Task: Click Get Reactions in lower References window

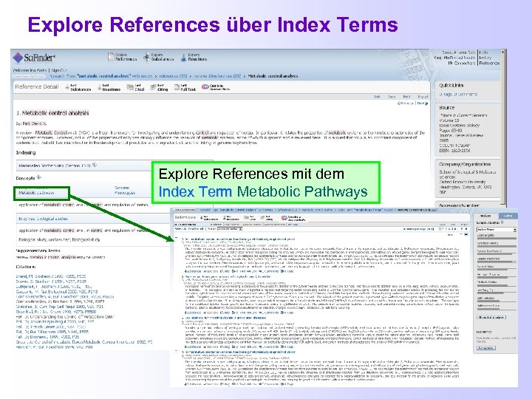Action: [x=231, y=218]
